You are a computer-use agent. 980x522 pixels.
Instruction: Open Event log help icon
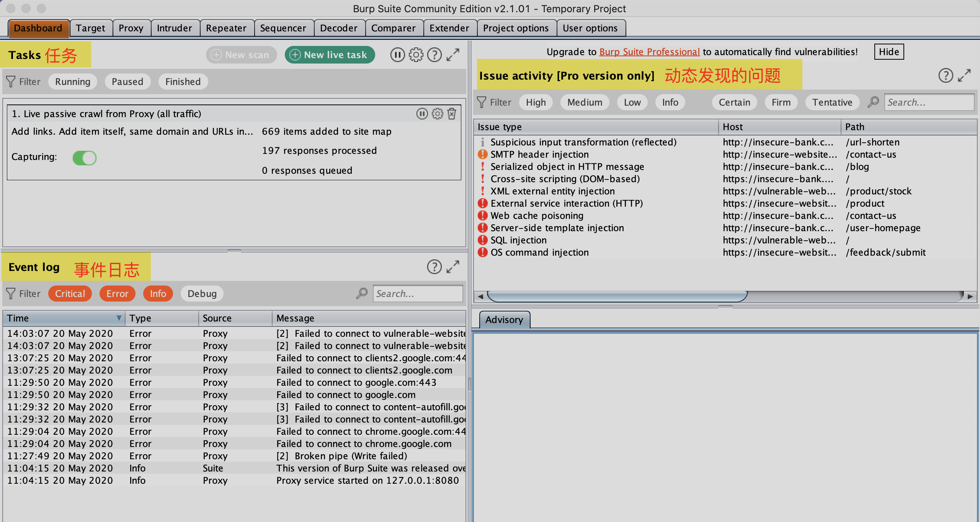pos(434,267)
